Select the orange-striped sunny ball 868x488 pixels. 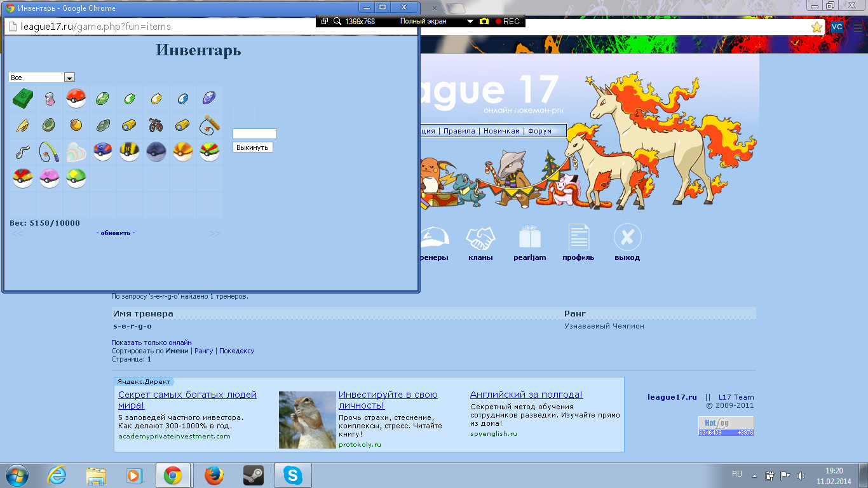(183, 152)
